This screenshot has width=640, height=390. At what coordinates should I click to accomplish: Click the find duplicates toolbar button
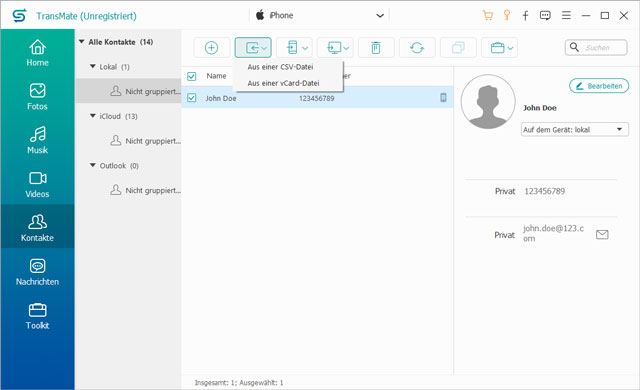click(x=458, y=48)
